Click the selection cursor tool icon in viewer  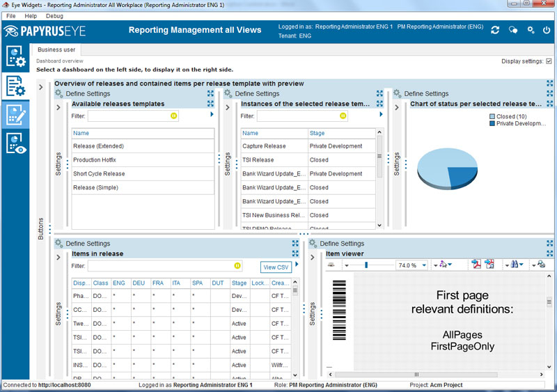pos(443,264)
